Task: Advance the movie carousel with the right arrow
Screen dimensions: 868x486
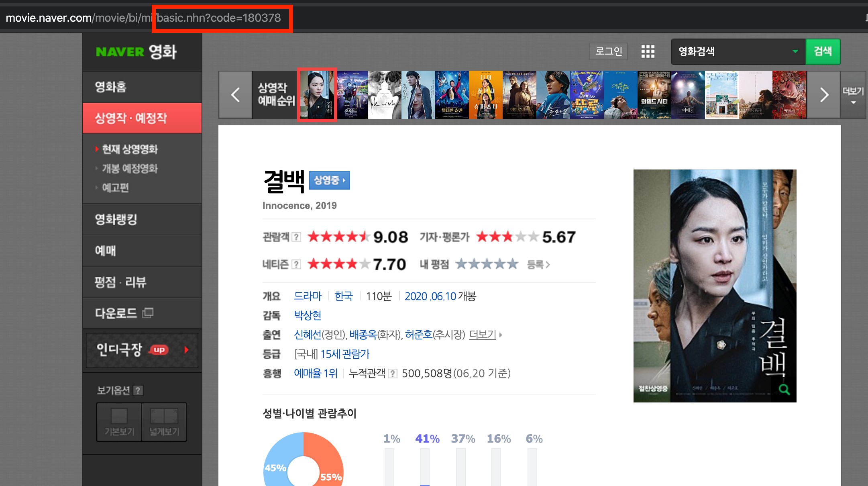Action: 823,95
